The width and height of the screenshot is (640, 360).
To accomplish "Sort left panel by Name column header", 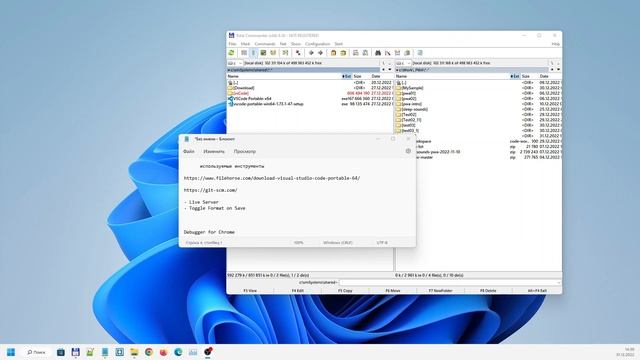I will (x=284, y=76).
